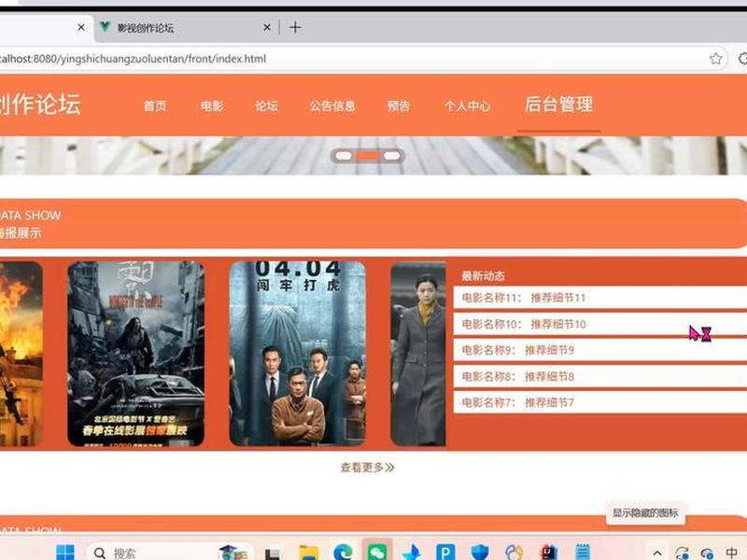Viewport: 747px width, 560px height.
Task: Click the sync status tray icon
Action: click(x=682, y=553)
